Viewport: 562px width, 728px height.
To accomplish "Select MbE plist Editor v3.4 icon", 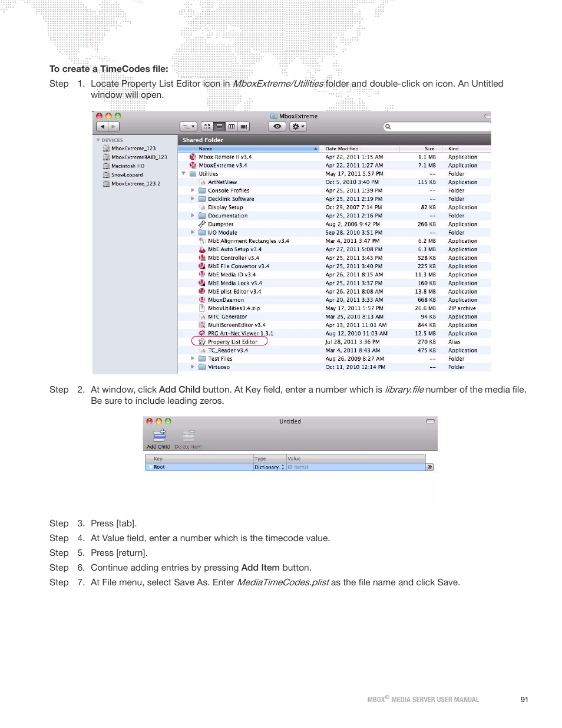I will pyautogui.click(x=202, y=292).
